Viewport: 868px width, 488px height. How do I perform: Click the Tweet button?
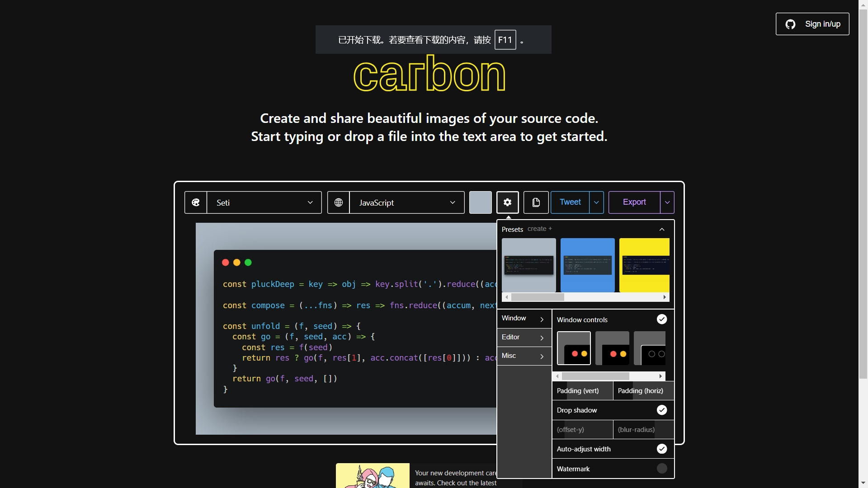570,202
